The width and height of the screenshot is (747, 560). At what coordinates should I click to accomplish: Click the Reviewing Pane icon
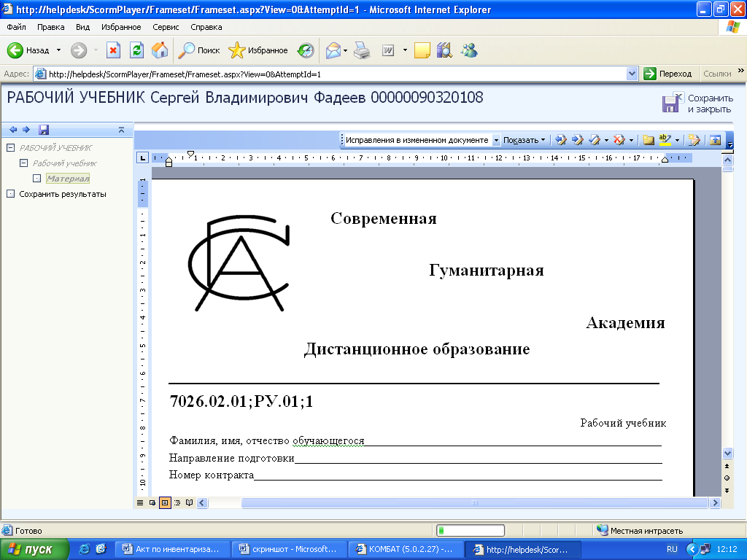pyautogui.click(x=715, y=140)
